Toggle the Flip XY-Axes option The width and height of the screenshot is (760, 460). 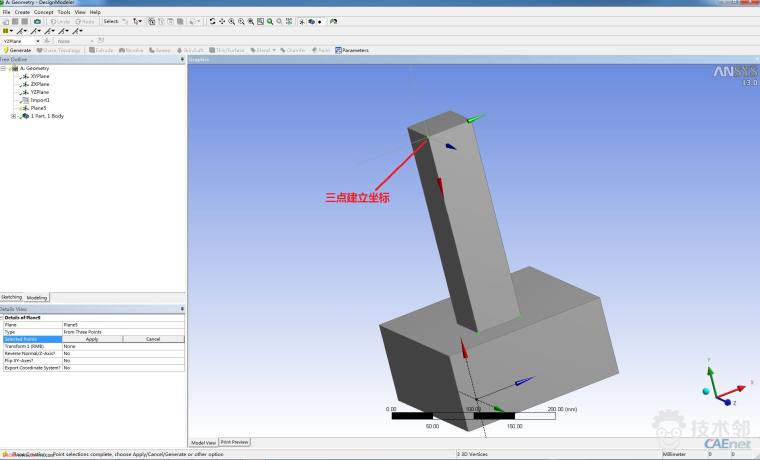click(122, 360)
